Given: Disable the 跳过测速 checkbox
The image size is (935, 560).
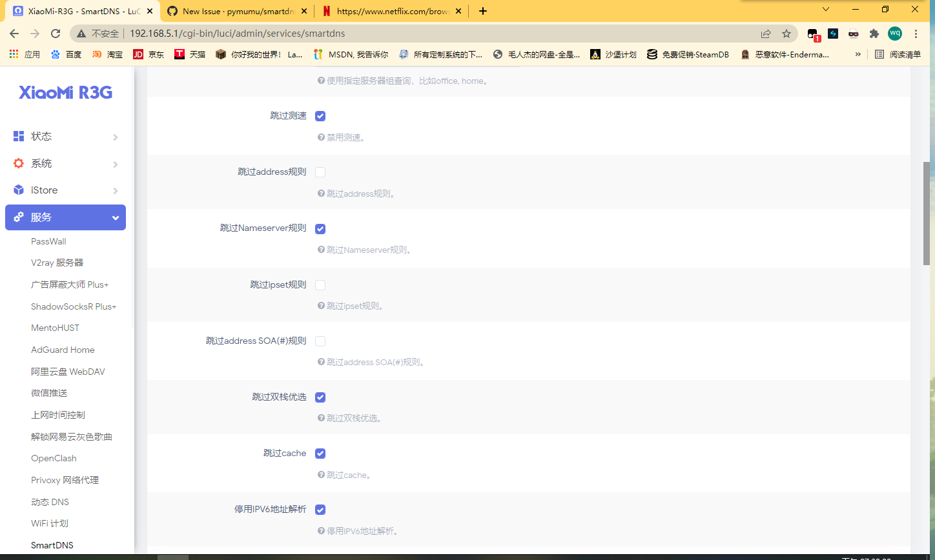Looking at the screenshot, I should pyautogui.click(x=320, y=115).
